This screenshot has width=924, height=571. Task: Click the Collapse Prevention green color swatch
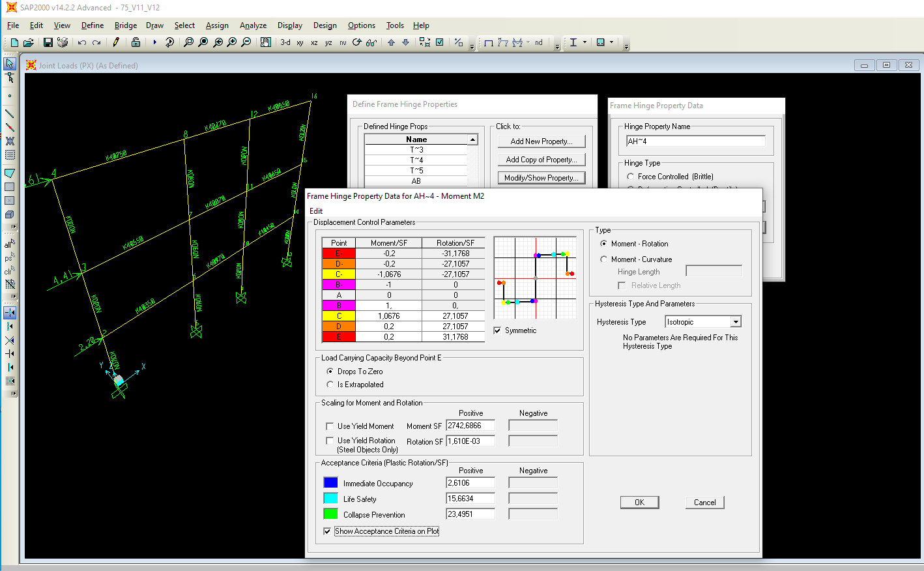pos(330,514)
